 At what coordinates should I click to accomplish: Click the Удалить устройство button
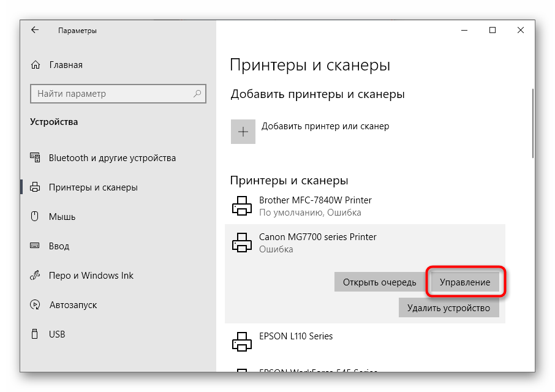coord(448,308)
